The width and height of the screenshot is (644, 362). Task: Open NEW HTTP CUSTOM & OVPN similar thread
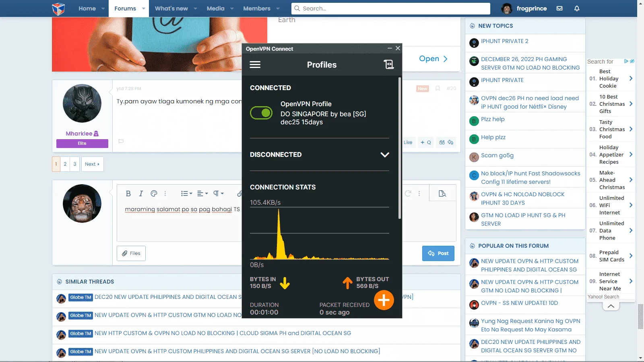pyautogui.click(x=223, y=333)
